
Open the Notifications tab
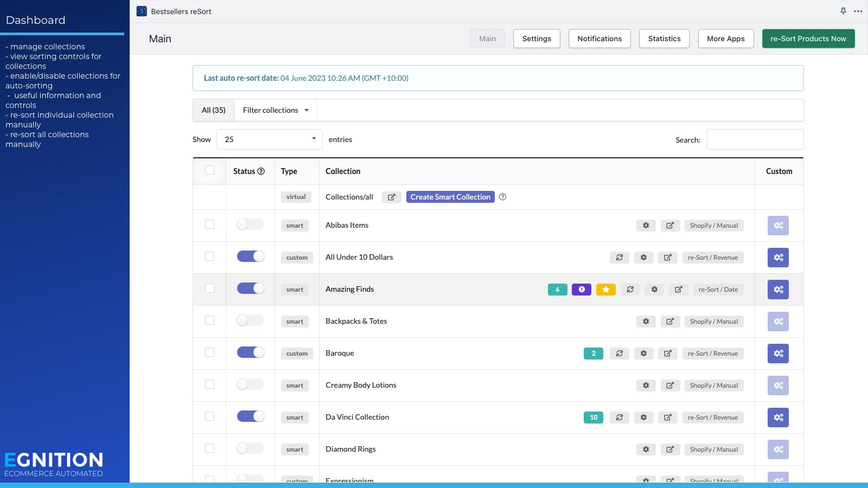pos(599,38)
